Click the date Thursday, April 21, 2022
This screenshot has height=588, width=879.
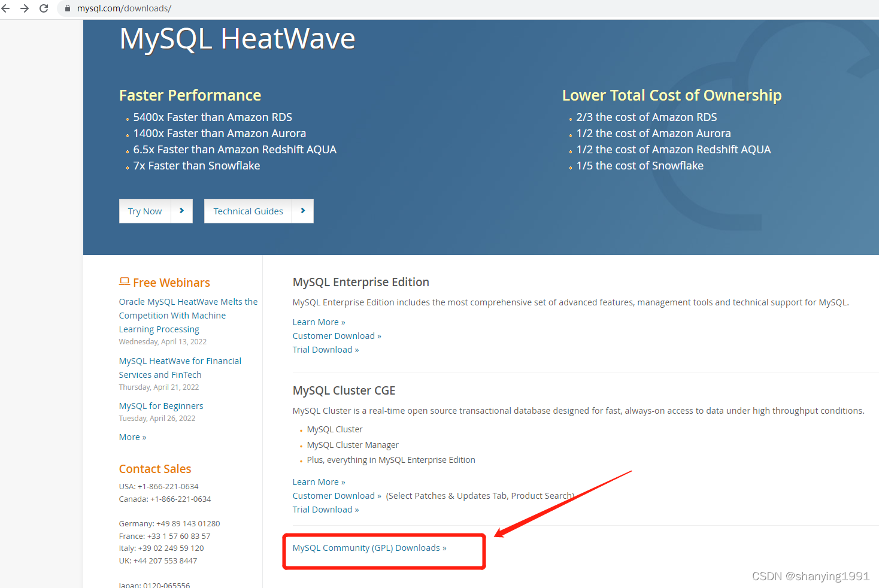159,387
